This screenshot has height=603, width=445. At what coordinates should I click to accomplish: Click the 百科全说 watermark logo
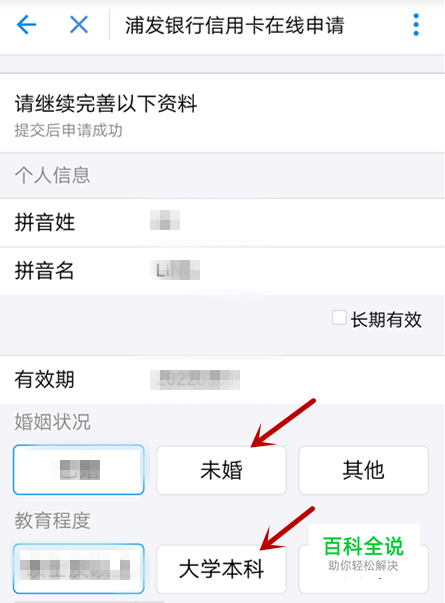pos(363,546)
